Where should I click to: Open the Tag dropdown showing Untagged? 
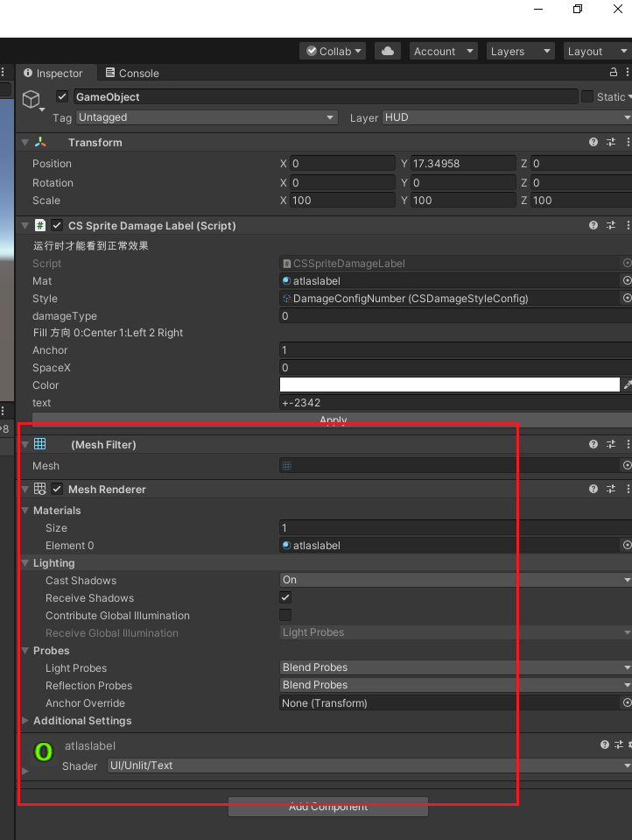[207, 117]
